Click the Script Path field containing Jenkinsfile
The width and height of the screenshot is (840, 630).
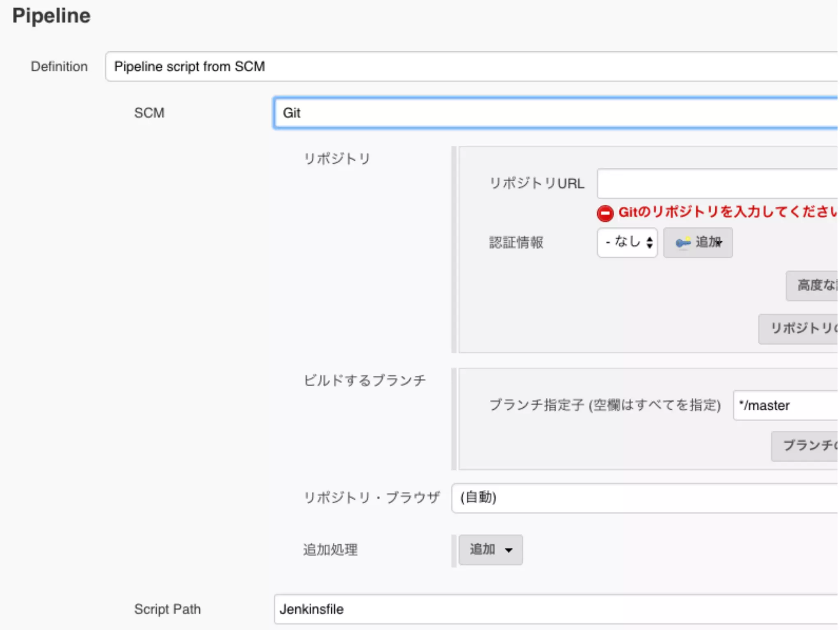click(555, 609)
